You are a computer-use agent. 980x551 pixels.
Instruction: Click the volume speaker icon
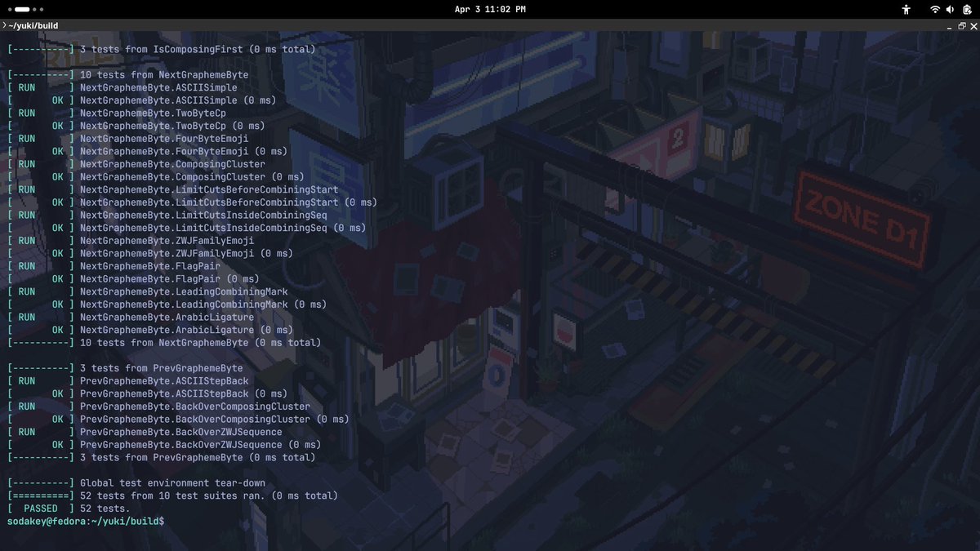(950, 9)
